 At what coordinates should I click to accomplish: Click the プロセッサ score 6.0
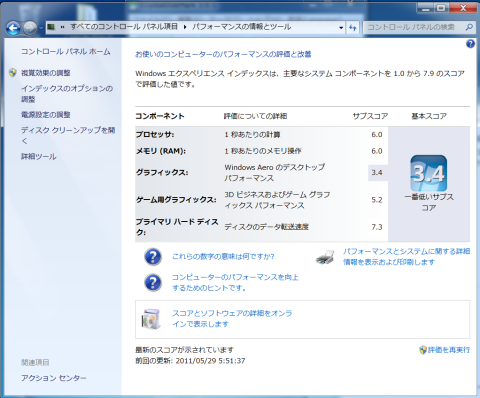pos(377,135)
